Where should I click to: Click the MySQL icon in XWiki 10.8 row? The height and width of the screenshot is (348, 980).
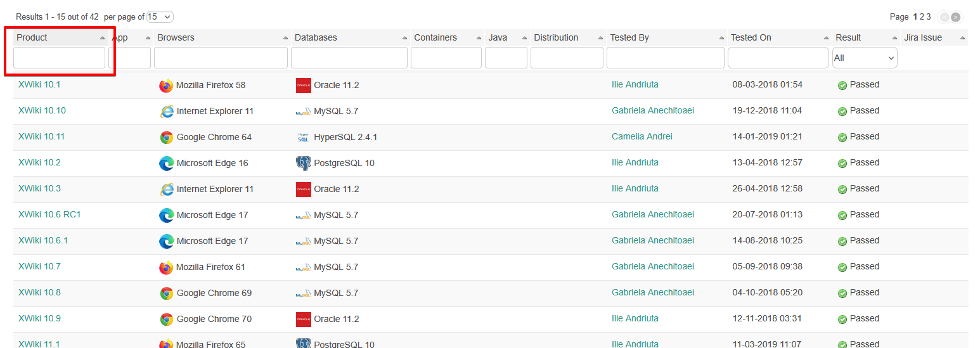304,293
